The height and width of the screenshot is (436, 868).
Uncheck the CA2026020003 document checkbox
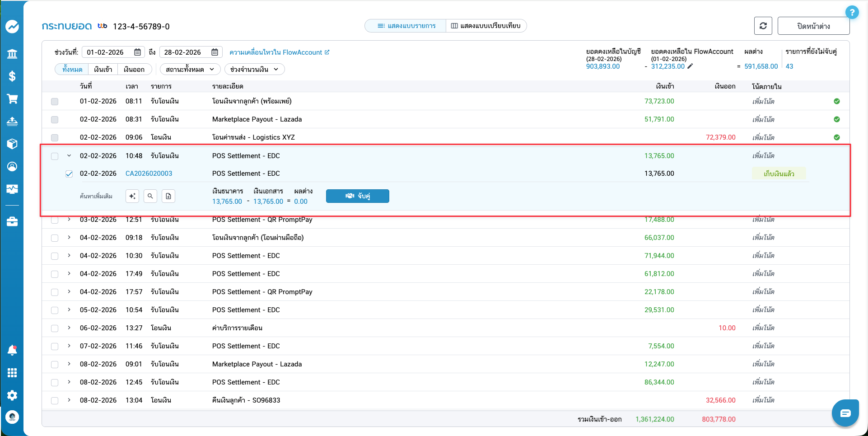coord(69,174)
